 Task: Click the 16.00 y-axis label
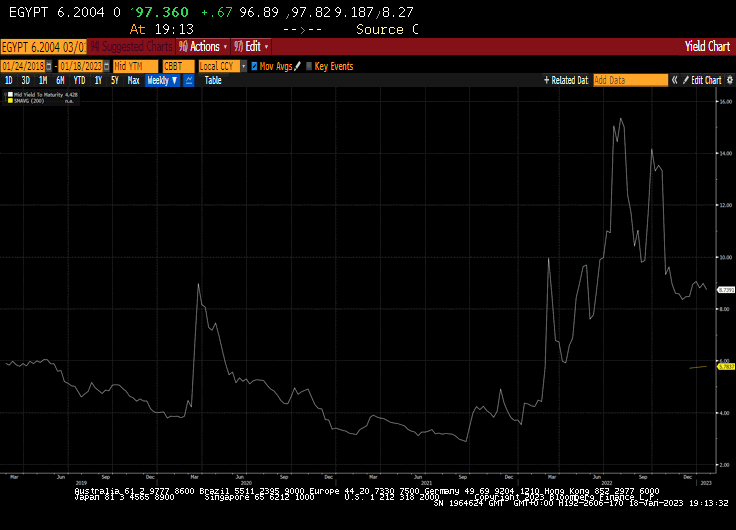tap(726, 101)
